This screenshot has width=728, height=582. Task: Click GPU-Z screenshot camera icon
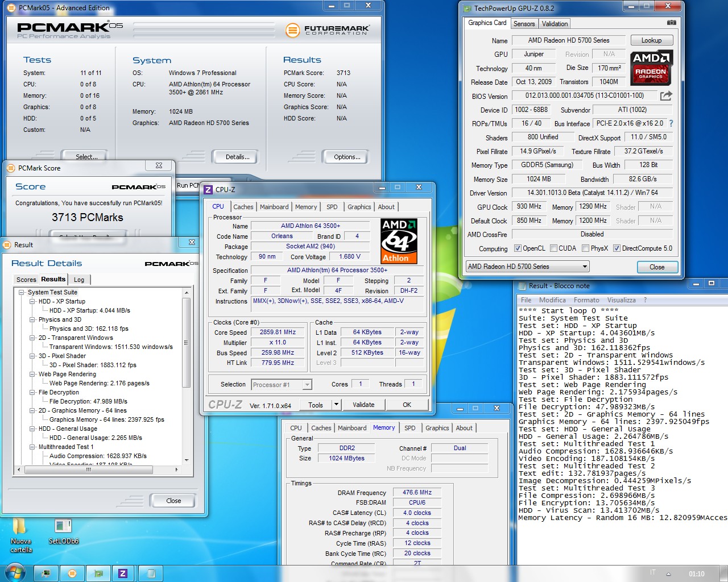point(671,23)
